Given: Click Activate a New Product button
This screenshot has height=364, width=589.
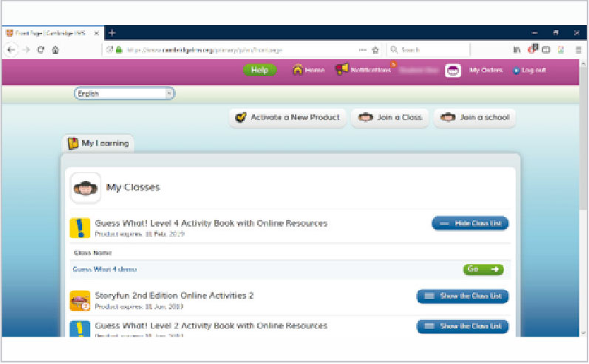Looking at the screenshot, I should pyautogui.click(x=287, y=117).
